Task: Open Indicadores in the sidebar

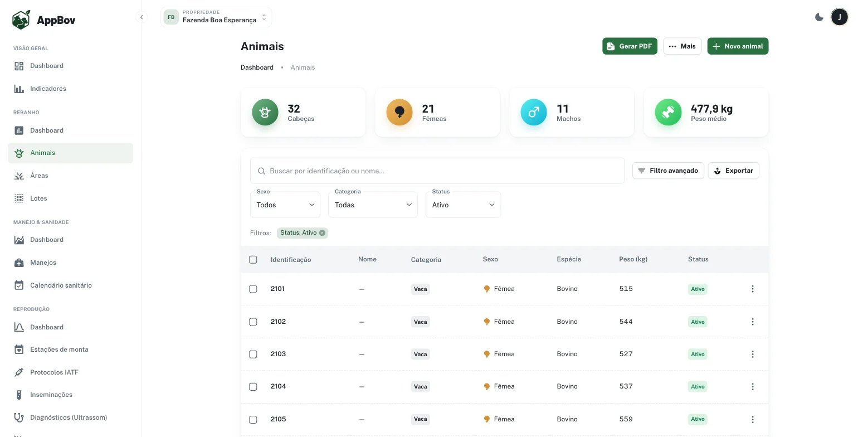Action: 70,89
